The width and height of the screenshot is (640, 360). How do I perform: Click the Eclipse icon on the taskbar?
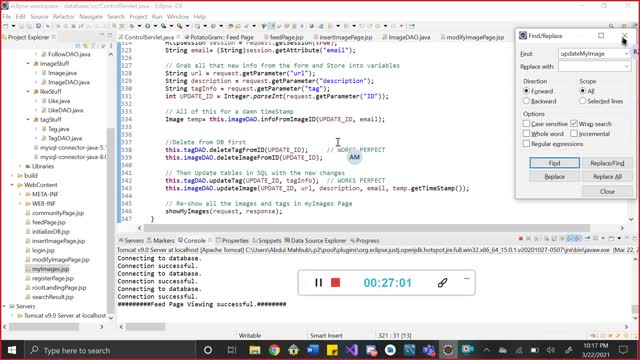click(x=448, y=350)
